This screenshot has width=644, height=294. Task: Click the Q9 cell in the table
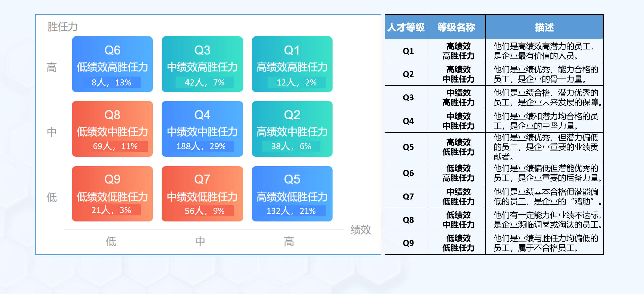[x=408, y=243]
